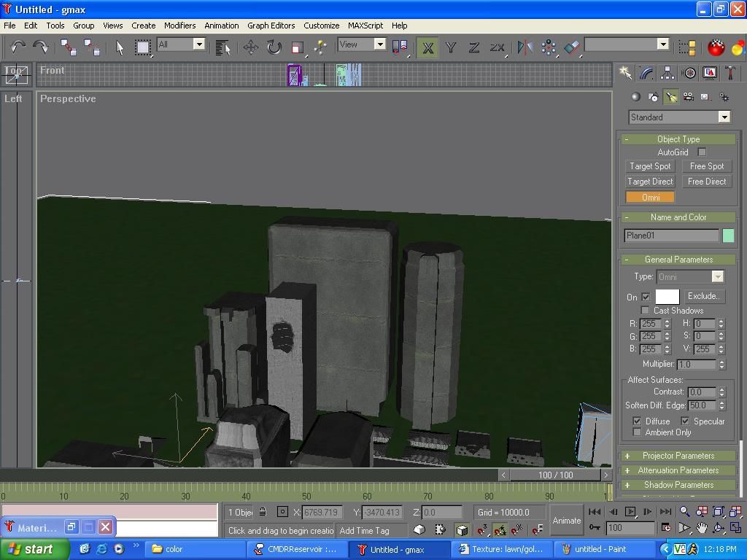Switch to the Modify command panel

click(x=646, y=73)
